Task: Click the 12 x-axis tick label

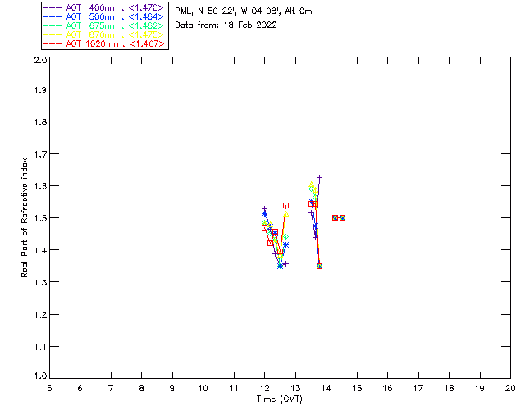Action: click(264, 389)
